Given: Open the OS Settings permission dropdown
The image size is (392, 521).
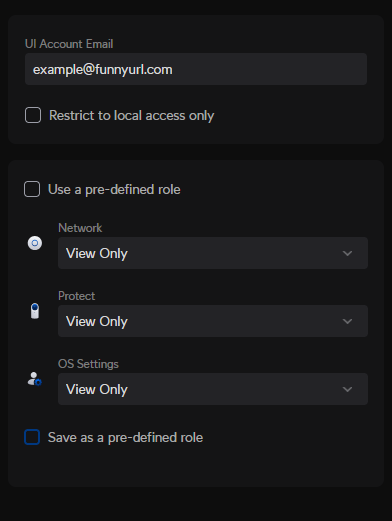Looking at the screenshot, I should tap(213, 389).
